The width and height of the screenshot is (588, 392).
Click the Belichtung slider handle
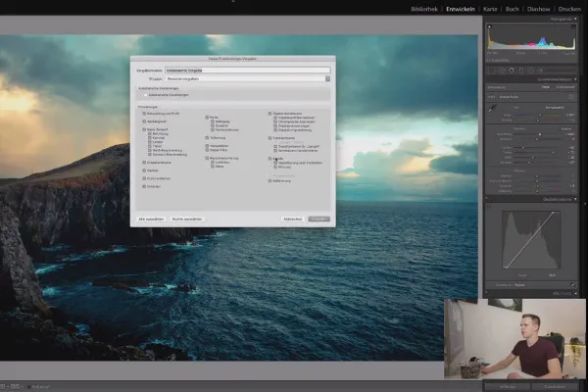tap(540, 134)
